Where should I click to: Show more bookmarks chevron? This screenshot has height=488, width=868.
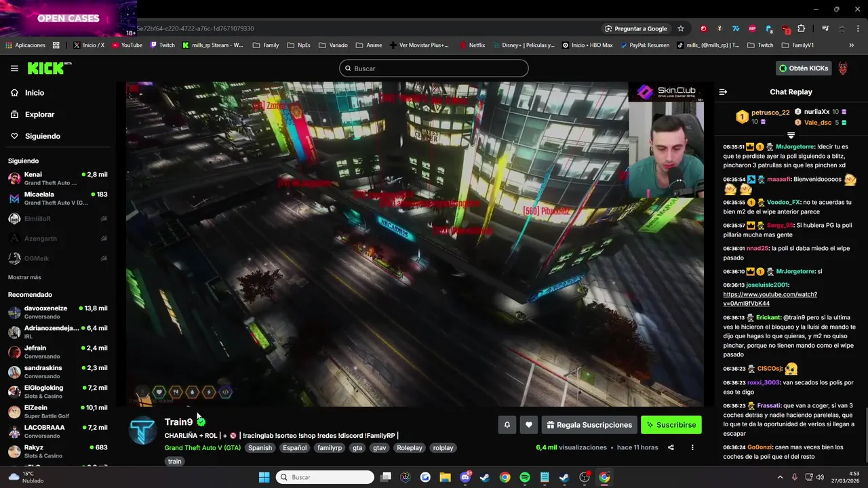point(852,45)
